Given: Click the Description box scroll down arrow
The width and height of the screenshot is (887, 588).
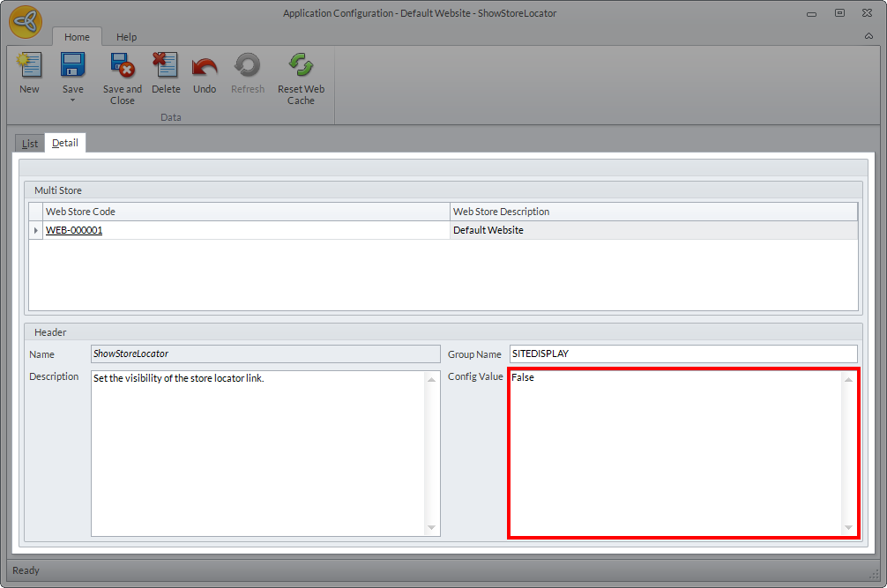Looking at the screenshot, I should [x=431, y=528].
